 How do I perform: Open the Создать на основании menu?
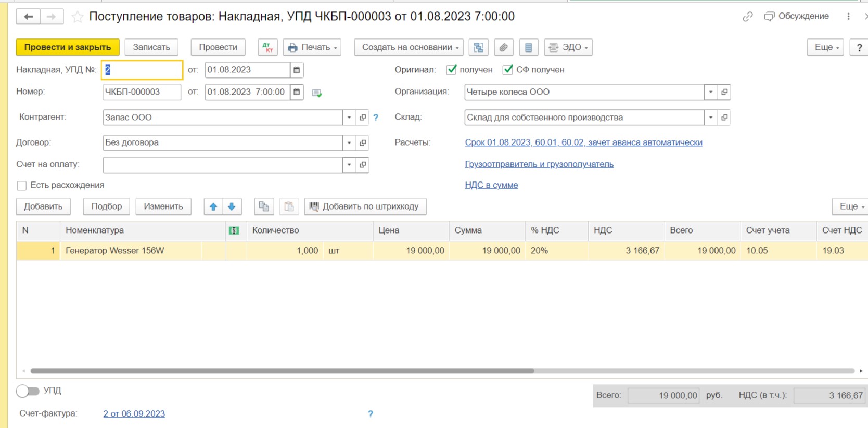(x=409, y=47)
